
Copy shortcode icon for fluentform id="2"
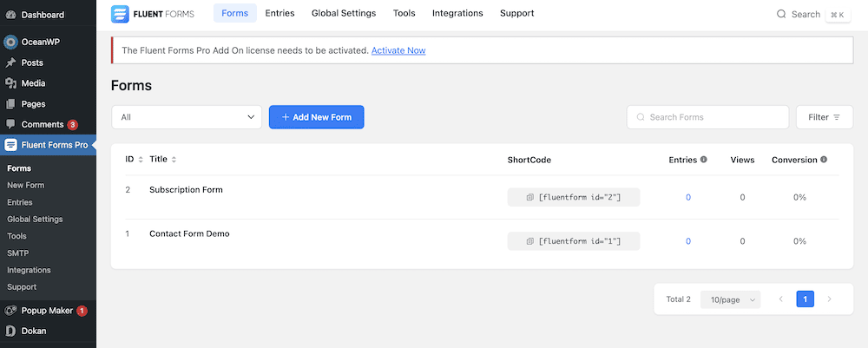pos(529,197)
